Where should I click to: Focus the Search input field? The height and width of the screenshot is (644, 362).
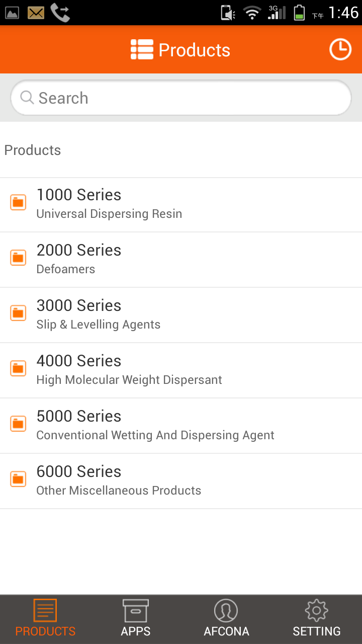click(191, 98)
